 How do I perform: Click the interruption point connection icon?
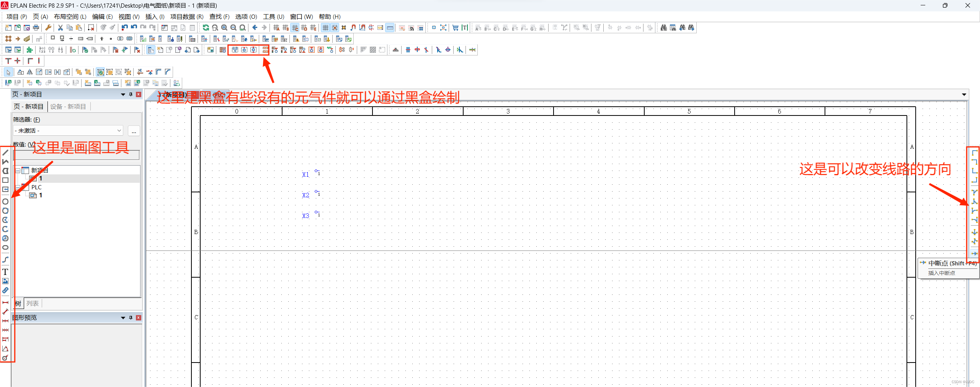[974, 253]
